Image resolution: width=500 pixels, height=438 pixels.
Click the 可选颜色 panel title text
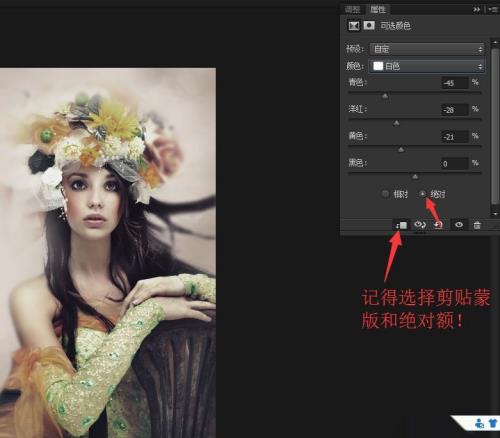[395, 26]
